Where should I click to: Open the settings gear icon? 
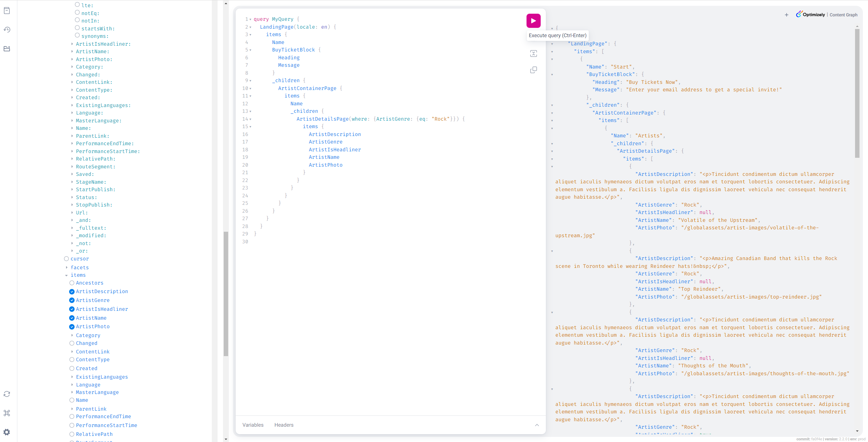tap(7, 432)
